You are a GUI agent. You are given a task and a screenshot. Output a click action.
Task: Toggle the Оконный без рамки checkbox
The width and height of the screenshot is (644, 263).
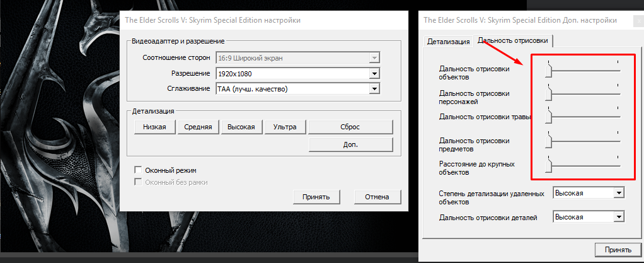[138, 182]
